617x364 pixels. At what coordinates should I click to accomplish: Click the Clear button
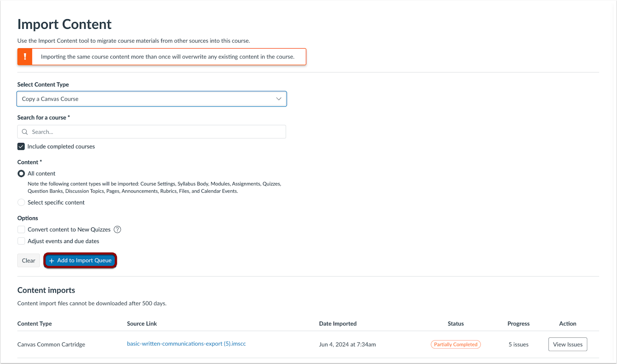28,260
